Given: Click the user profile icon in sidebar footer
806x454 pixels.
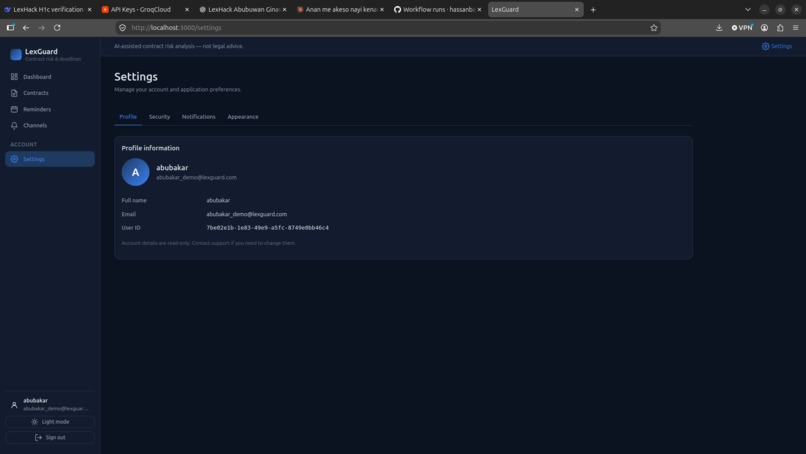Looking at the screenshot, I should point(14,405).
